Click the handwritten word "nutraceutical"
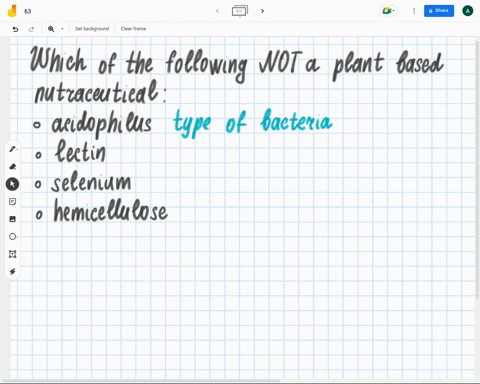The image size is (480, 384). click(x=97, y=92)
